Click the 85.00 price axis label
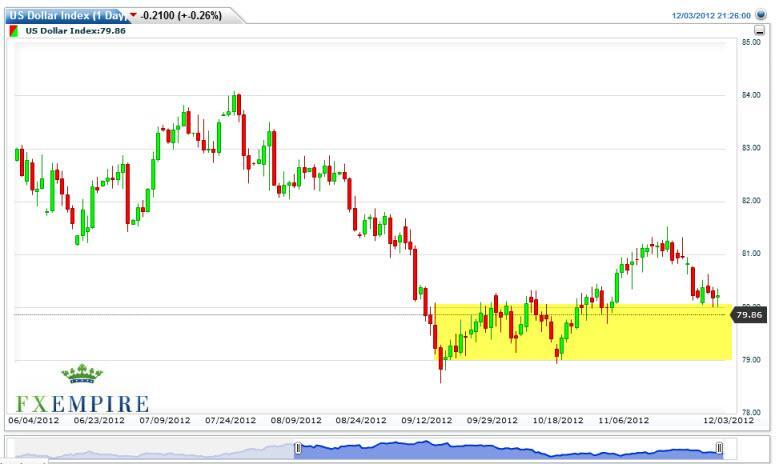 [x=751, y=42]
